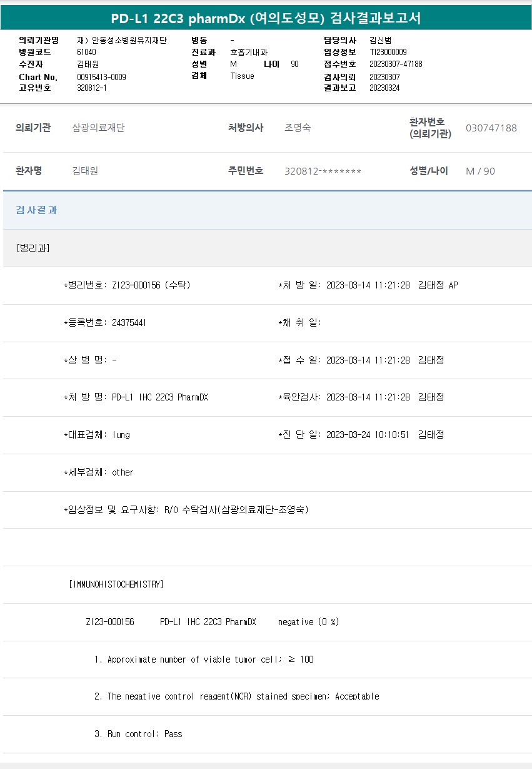Select sex/age value 'M / 90'
This screenshot has width=532, height=769.
pyautogui.click(x=480, y=171)
